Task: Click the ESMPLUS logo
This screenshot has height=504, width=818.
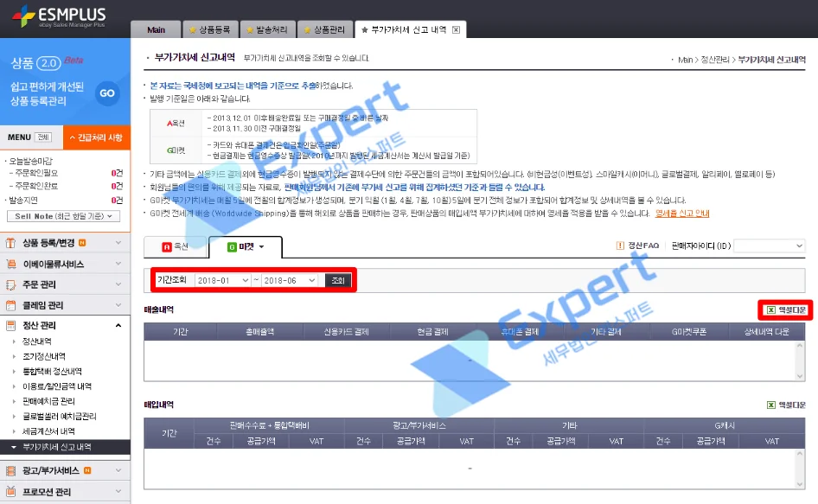Action: pyautogui.click(x=59, y=16)
